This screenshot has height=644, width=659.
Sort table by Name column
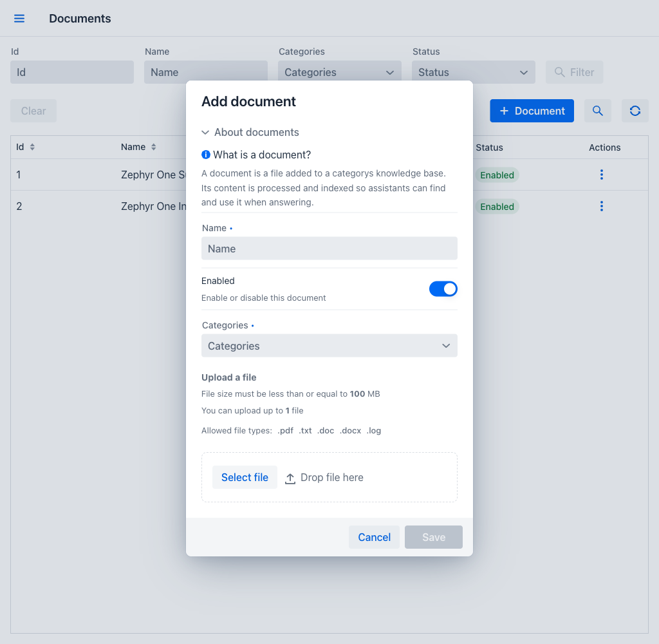coord(154,147)
